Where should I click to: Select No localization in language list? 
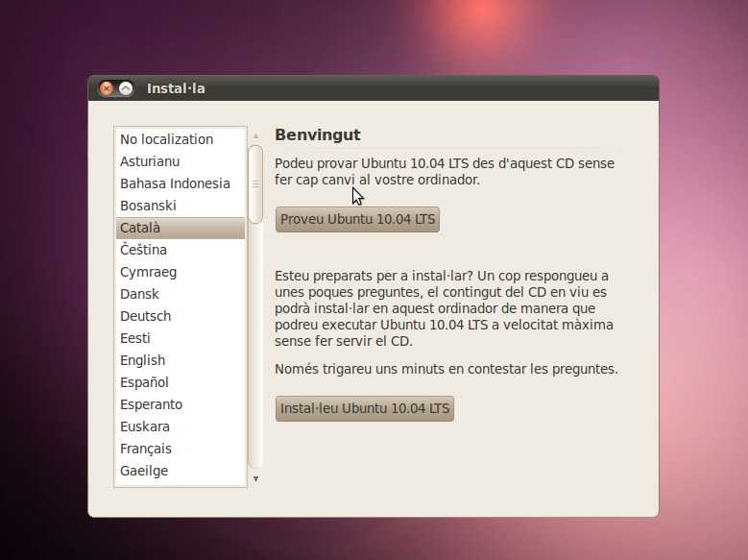[181, 139]
